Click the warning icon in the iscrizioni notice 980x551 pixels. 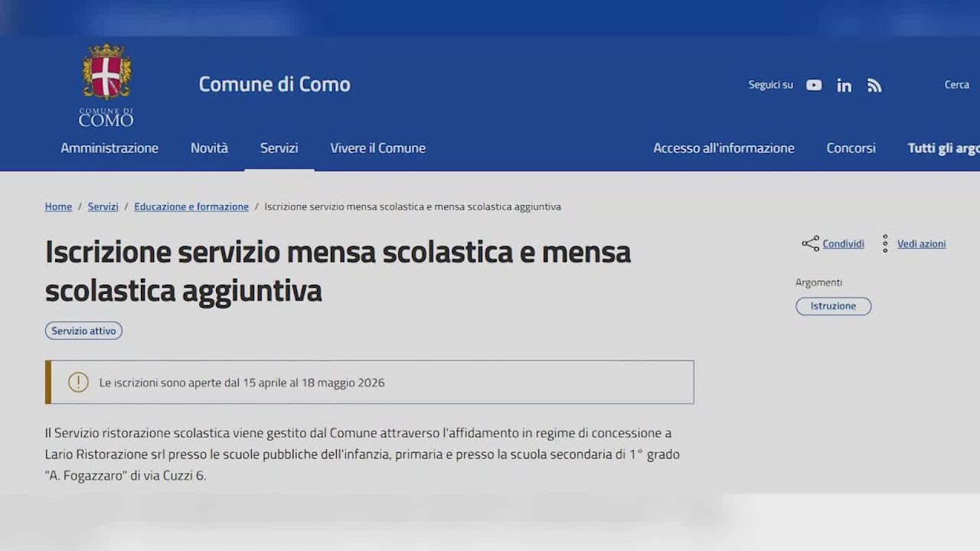(x=78, y=382)
